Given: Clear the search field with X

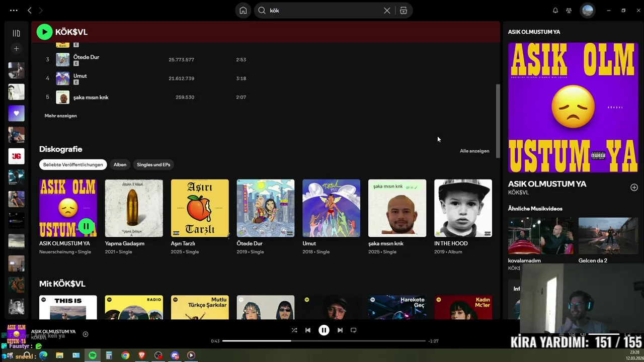Looking at the screenshot, I should tap(387, 10).
